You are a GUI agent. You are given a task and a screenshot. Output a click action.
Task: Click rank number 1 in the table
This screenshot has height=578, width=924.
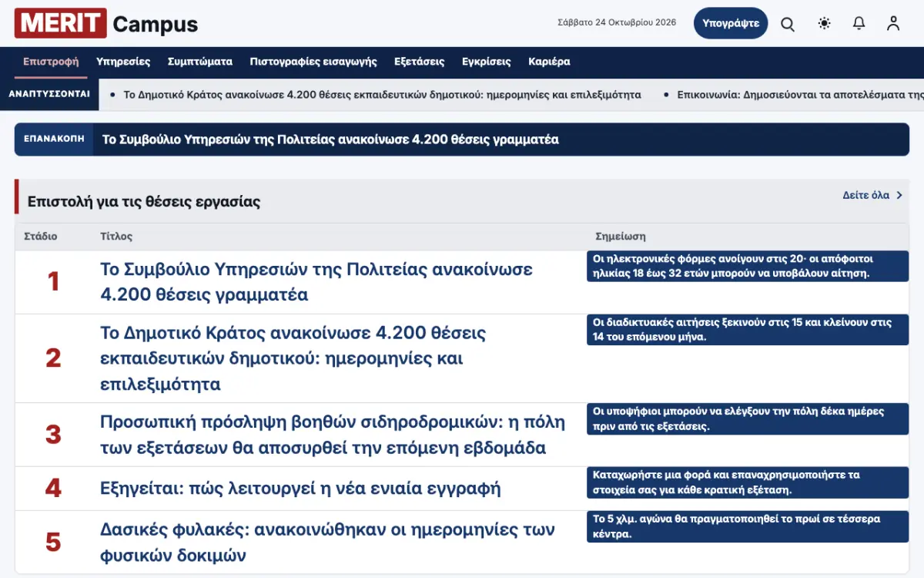pyautogui.click(x=53, y=282)
